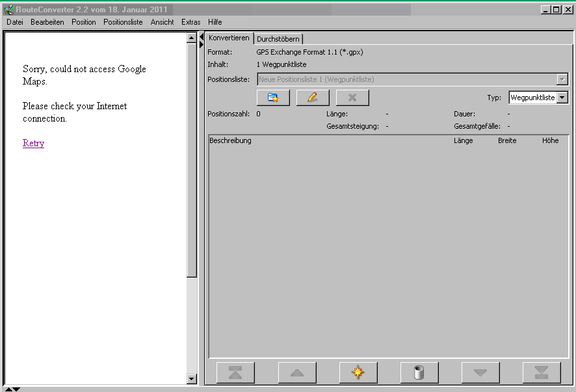The image size is (576, 392).
Task: Click the move position to top button
Action: click(x=235, y=372)
